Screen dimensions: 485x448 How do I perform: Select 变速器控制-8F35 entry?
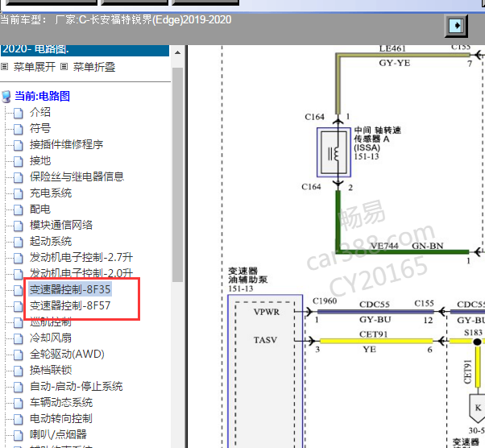(70, 289)
